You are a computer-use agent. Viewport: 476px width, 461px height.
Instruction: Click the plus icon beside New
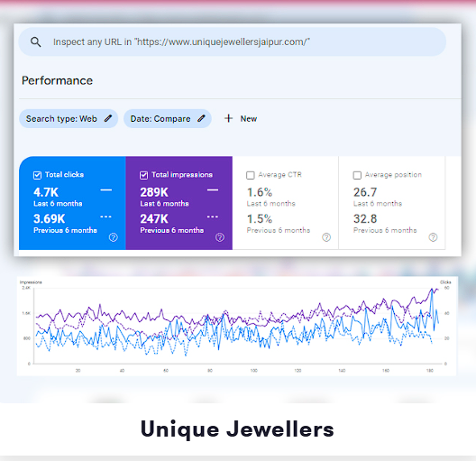(229, 118)
